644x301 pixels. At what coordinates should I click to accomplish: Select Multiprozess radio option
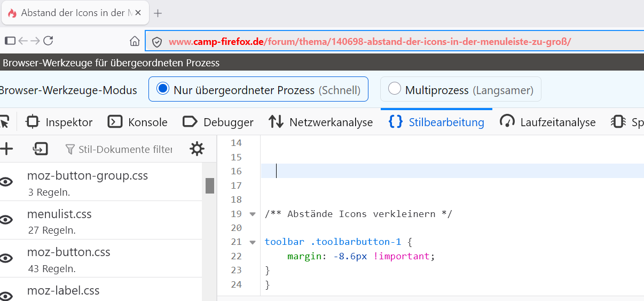pos(395,89)
